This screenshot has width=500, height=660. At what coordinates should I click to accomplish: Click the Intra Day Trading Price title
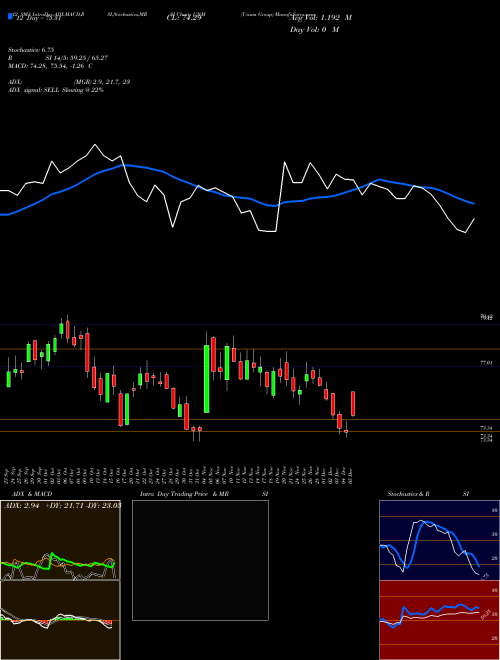pos(204,494)
